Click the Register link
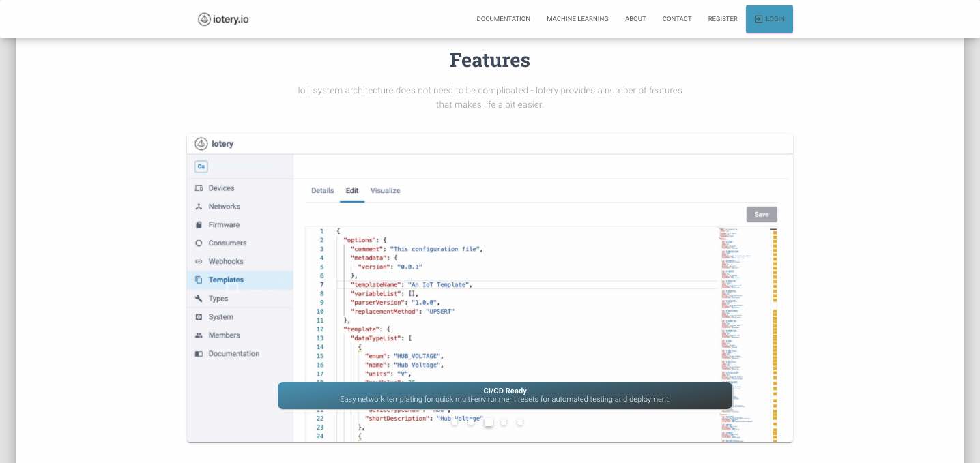Viewport: 980px width, 463px height. coord(723,19)
